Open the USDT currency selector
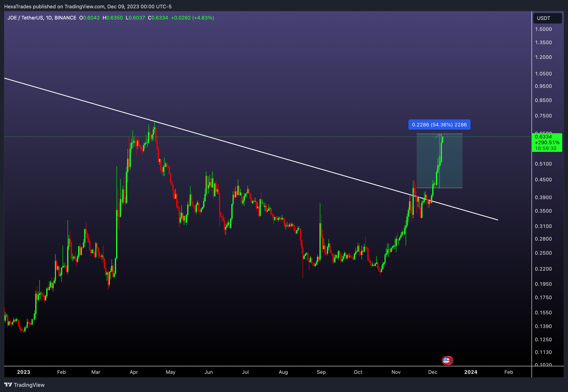 (547, 18)
